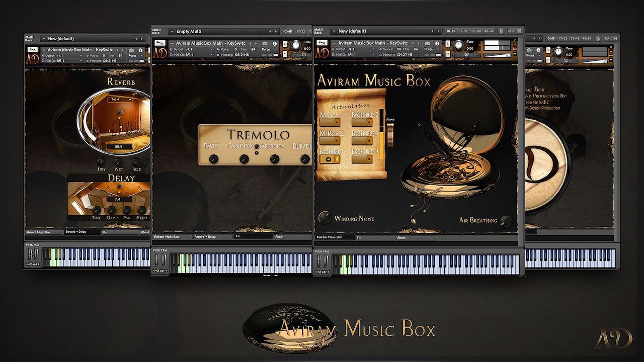
Task: Click the Reverb Wet knob
Action: 119,162
